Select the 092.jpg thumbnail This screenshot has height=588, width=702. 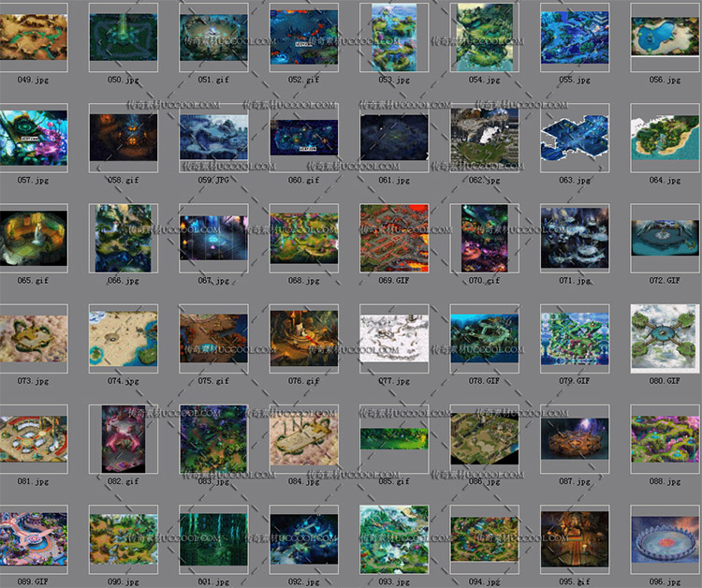[x=304, y=539]
